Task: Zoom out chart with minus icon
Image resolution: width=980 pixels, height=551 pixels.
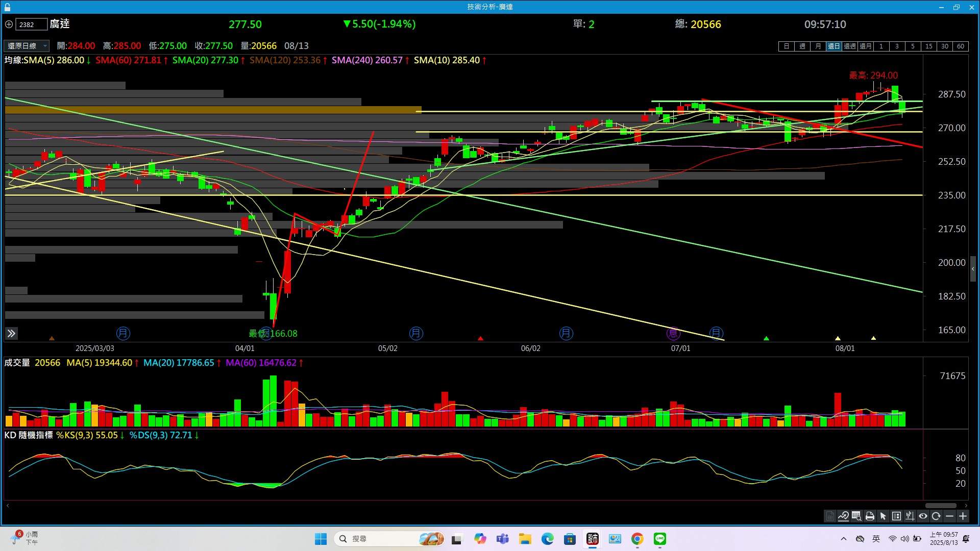Action: 949,516
